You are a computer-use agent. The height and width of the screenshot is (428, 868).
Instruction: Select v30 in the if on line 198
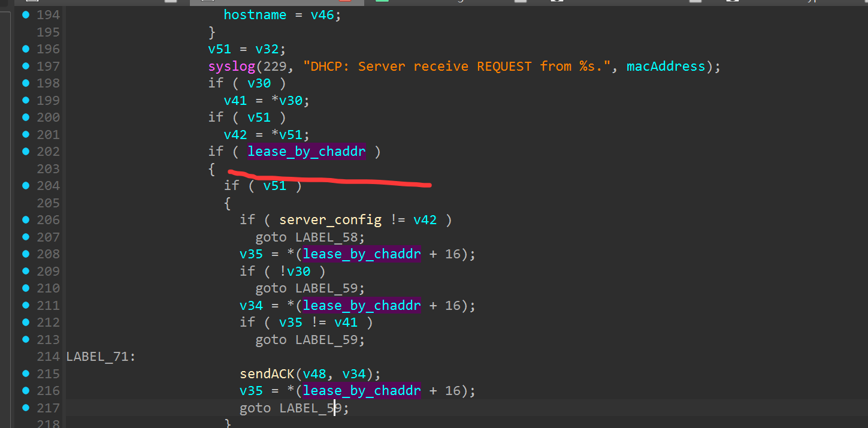pos(259,83)
